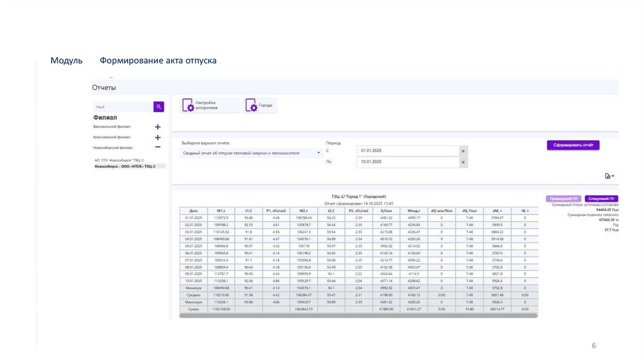Click the Дата column header
644x361 pixels.
click(194, 211)
